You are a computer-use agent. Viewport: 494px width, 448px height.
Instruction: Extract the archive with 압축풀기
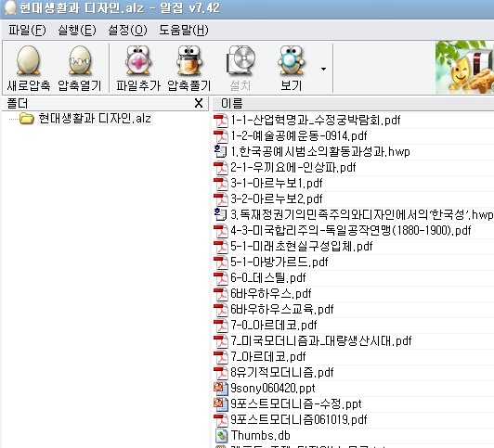tap(189, 69)
